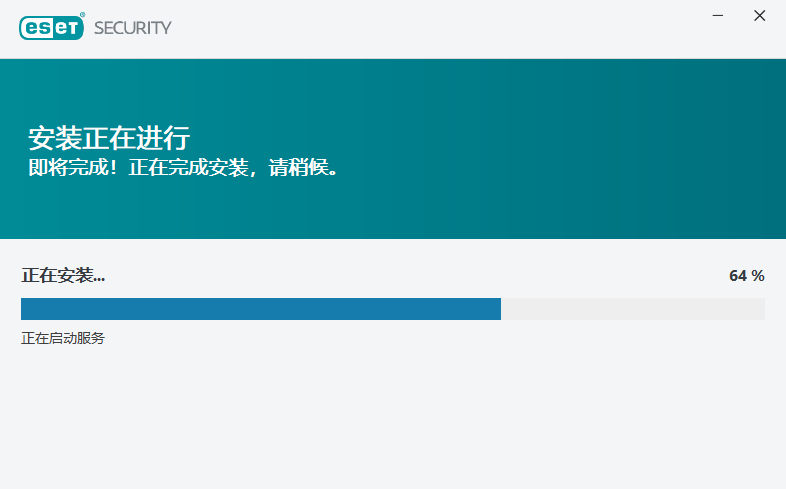Click the unfilled gray part of progress bar
786x489 pixels.
click(633, 309)
